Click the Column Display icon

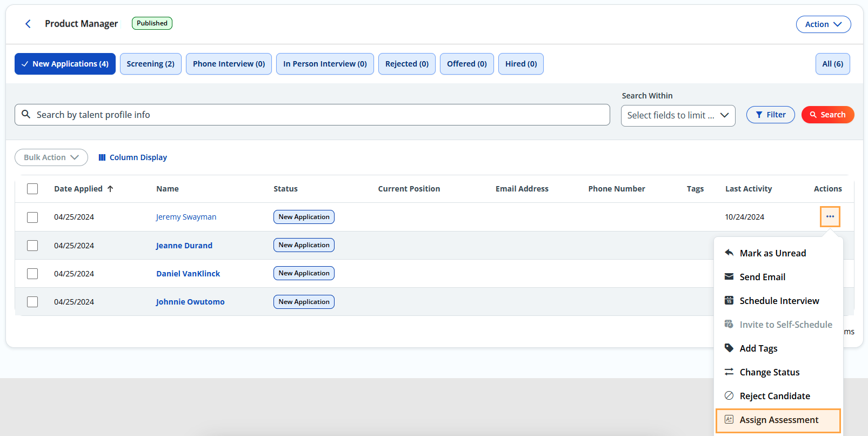(102, 157)
